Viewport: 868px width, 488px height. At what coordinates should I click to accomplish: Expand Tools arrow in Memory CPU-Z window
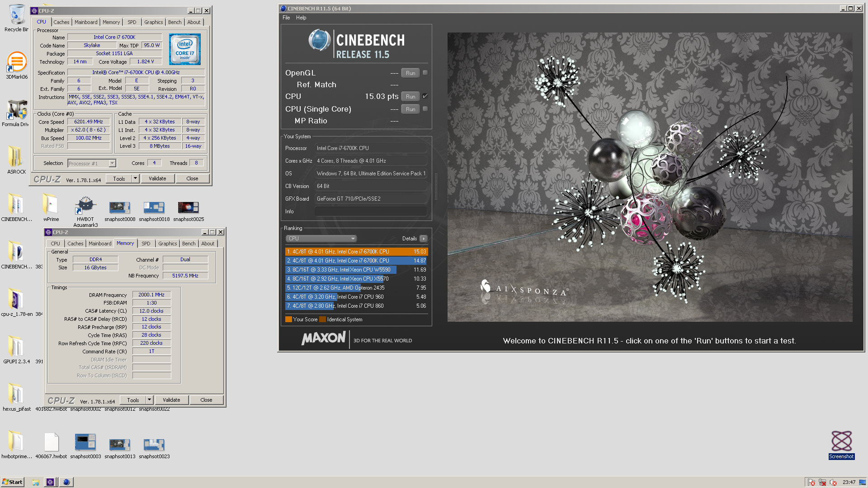tap(149, 400)
